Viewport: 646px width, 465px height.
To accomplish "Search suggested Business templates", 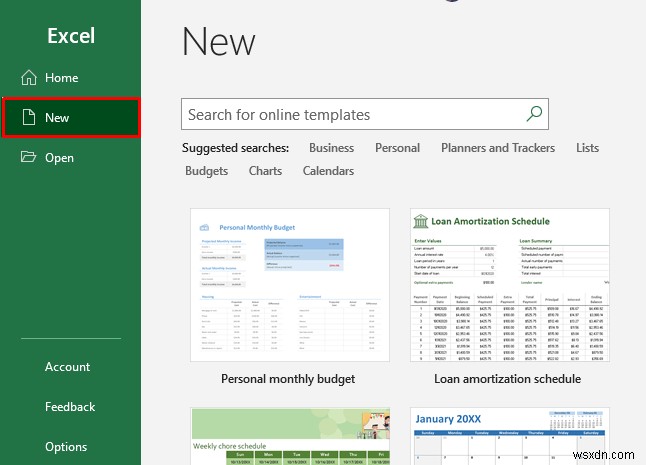I will coord(331,148).
